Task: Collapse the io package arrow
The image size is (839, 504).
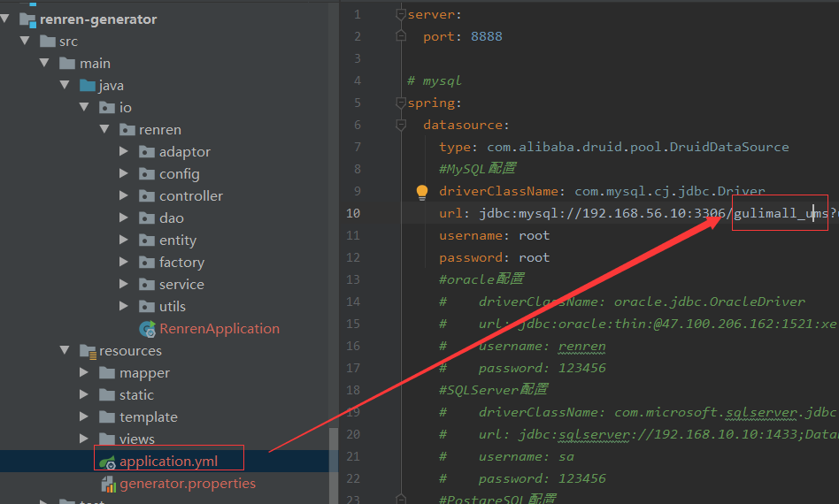Action: coord(84,107)
